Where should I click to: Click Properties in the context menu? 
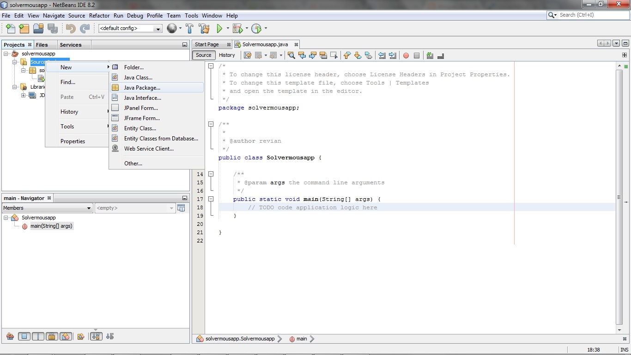(x=73, y=141)
